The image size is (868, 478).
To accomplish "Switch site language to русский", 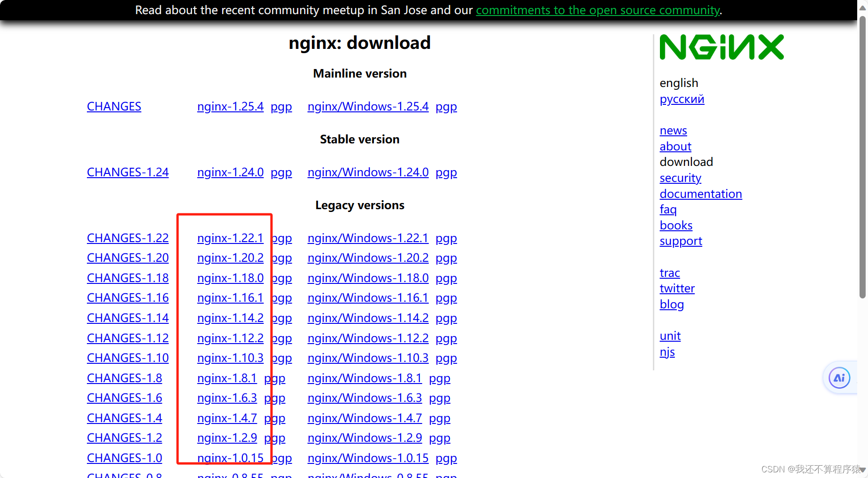I will click(682, 99).
